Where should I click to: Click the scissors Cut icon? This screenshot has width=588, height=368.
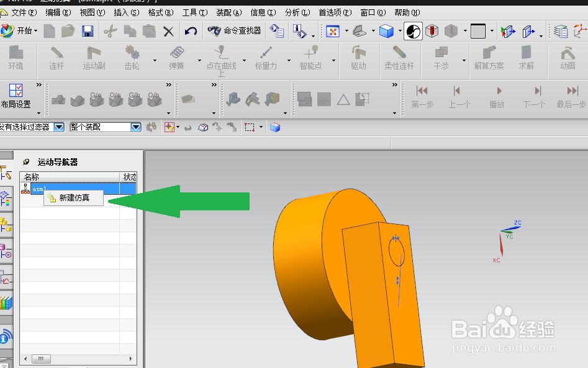pos(111,31)
